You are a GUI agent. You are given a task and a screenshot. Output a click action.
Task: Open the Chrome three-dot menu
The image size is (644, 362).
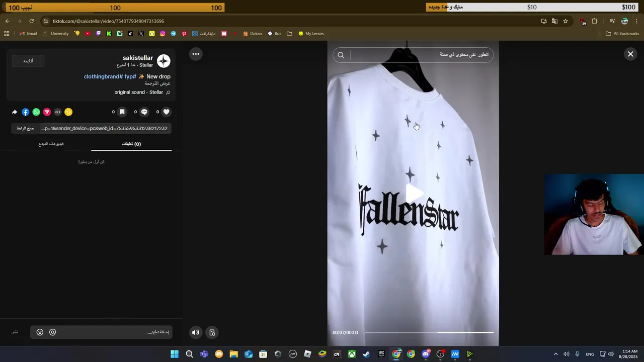tap(637, 21)
